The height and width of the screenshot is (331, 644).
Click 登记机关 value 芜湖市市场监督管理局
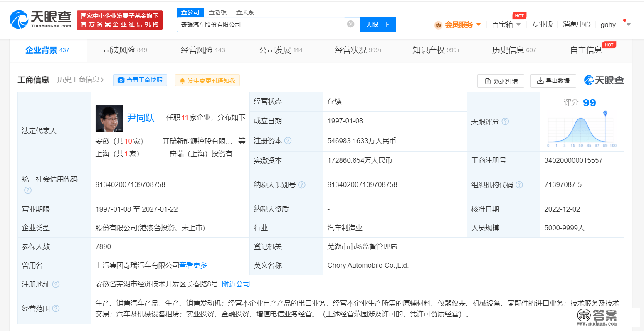pos(362,246)
